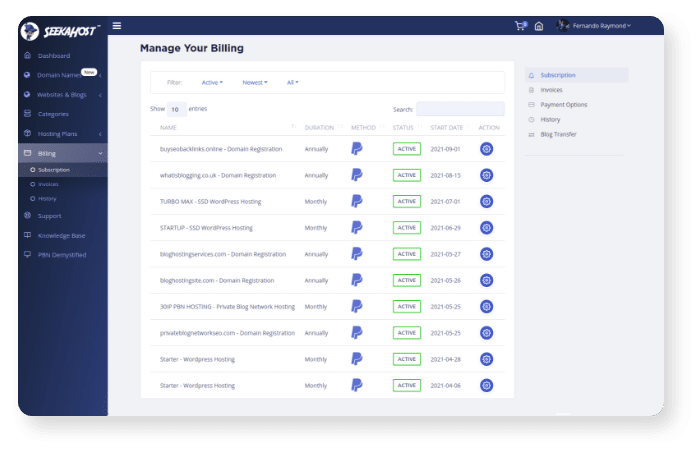700x454 pixels.
Task: Focus the Search input field
Action: (x=460, y=109)
